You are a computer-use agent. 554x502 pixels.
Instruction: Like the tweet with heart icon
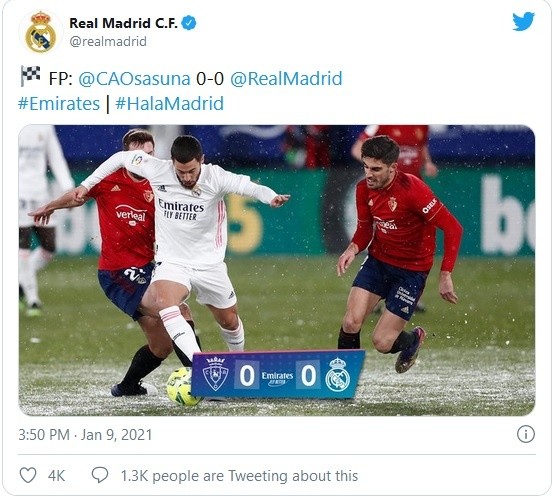pos(28,475)
